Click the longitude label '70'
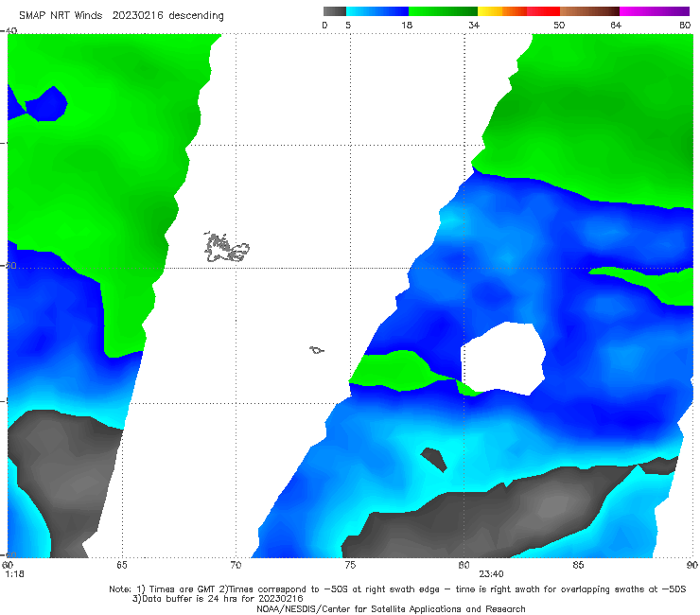The image size is (700, 615). [x=236, y=566]
